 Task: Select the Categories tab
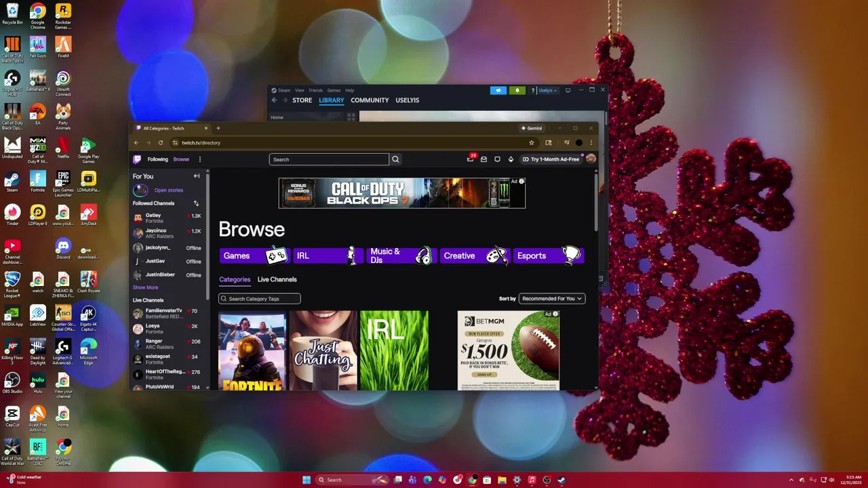(x=235, y=279)
